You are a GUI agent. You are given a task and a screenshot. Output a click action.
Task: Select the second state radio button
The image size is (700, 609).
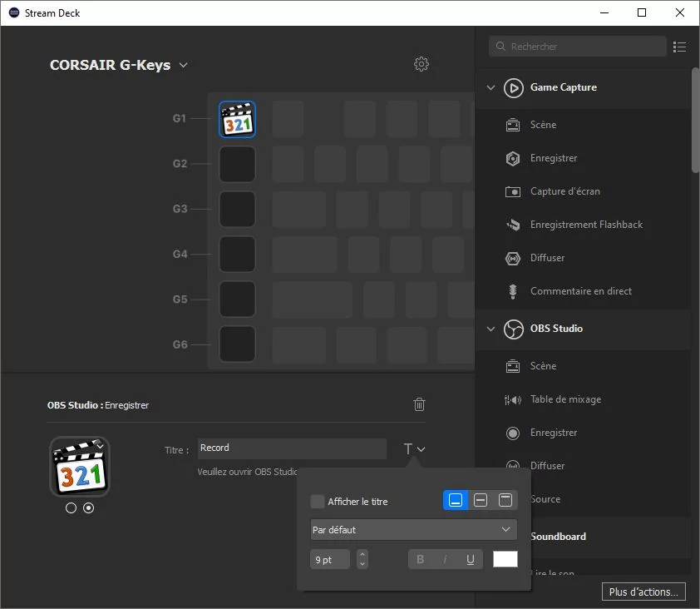88,508
